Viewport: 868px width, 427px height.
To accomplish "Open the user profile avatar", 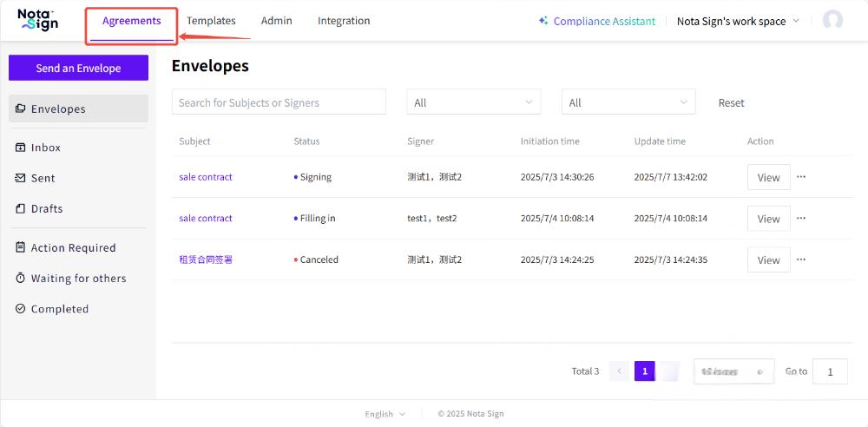I will click(832, 21).
